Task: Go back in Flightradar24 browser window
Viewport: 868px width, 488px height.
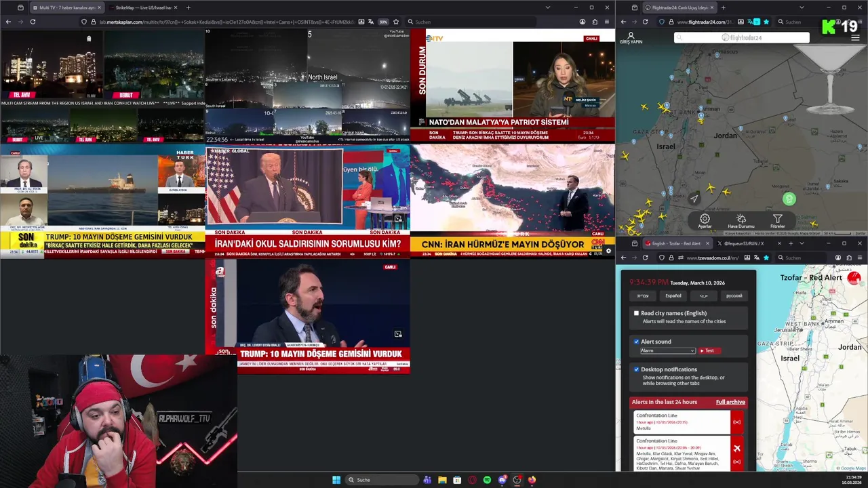Action: click(x=623, y=22)
